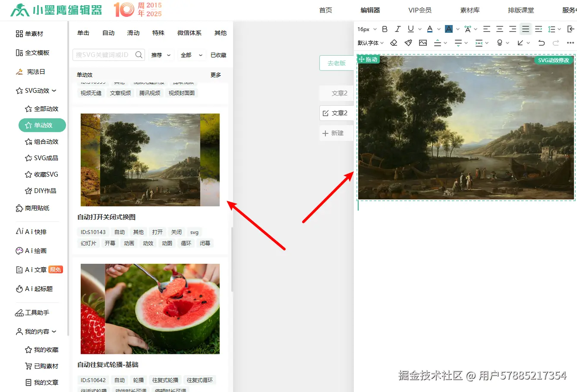577x392 pixels.
Task: Click the spacing-after paragraph icon
Action: [458, 43]
